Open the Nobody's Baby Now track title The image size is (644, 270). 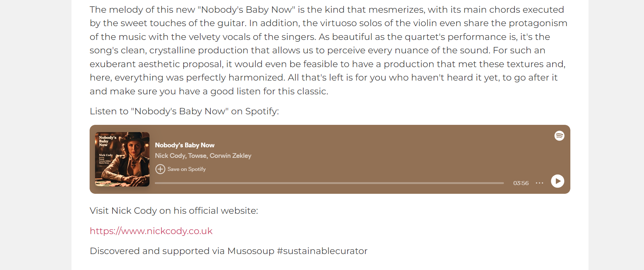point(185,145)
